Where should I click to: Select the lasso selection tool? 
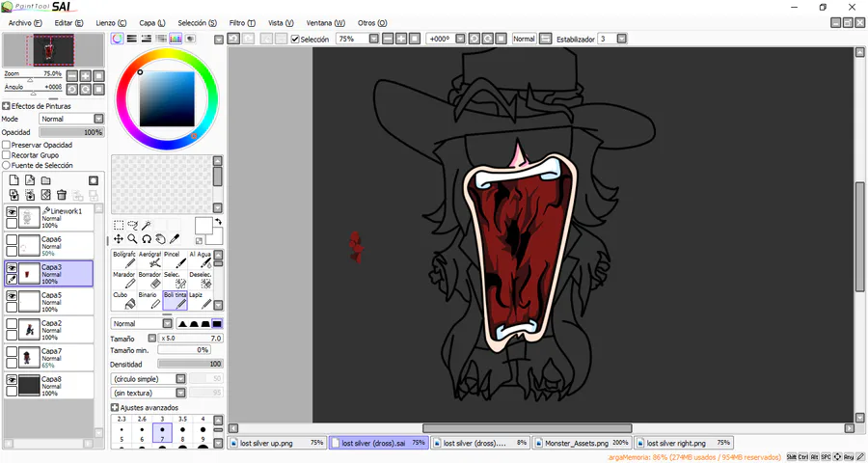pyautogui.click(x=132, y=225)
